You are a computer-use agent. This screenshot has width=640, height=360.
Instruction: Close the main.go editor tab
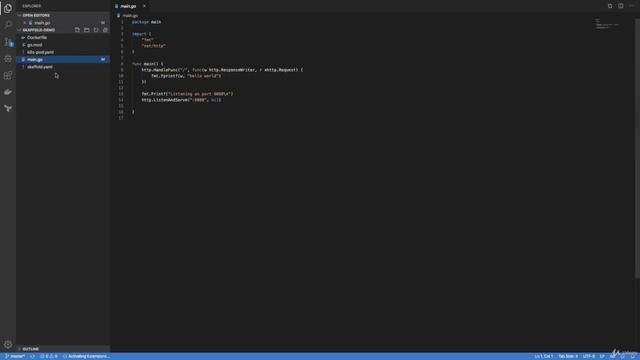tap(144, 6)
